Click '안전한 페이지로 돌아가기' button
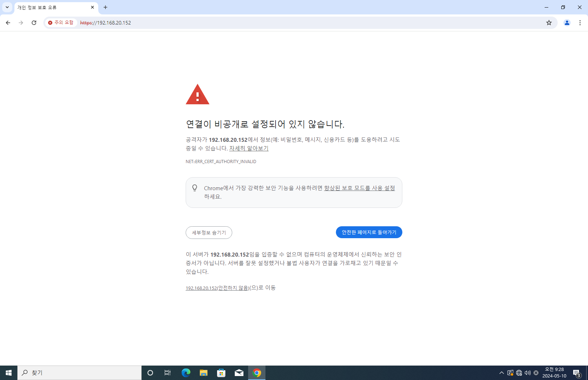 [x=369, y=232]
